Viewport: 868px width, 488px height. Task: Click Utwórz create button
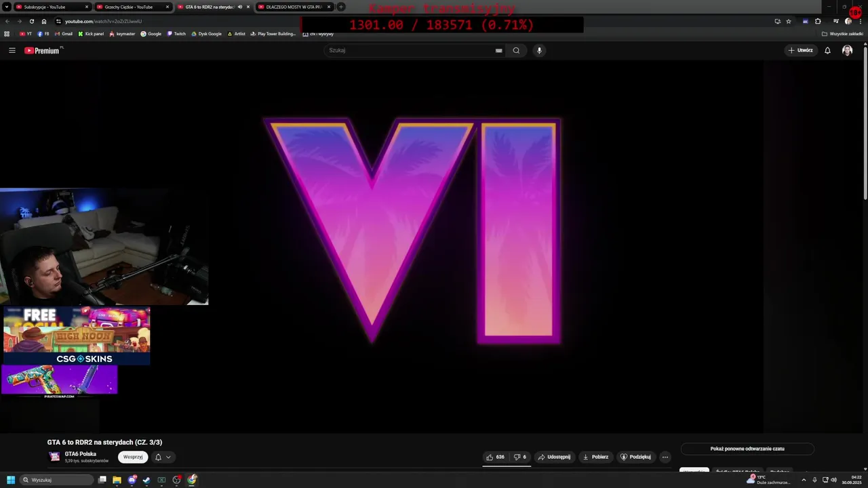tap(800, 50)
